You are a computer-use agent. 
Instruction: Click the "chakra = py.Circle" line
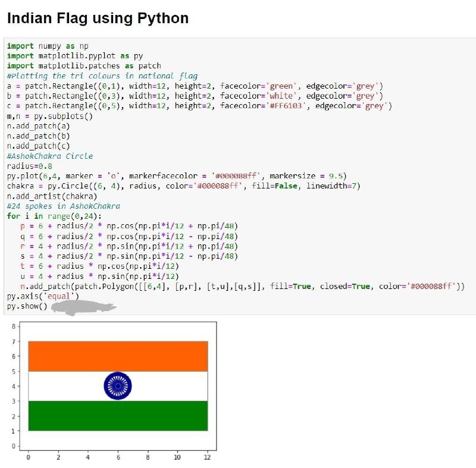[x=184, y=186]
